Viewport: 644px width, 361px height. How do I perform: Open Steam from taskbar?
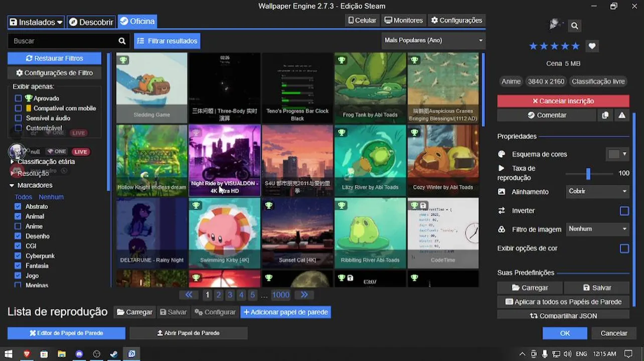114,354
